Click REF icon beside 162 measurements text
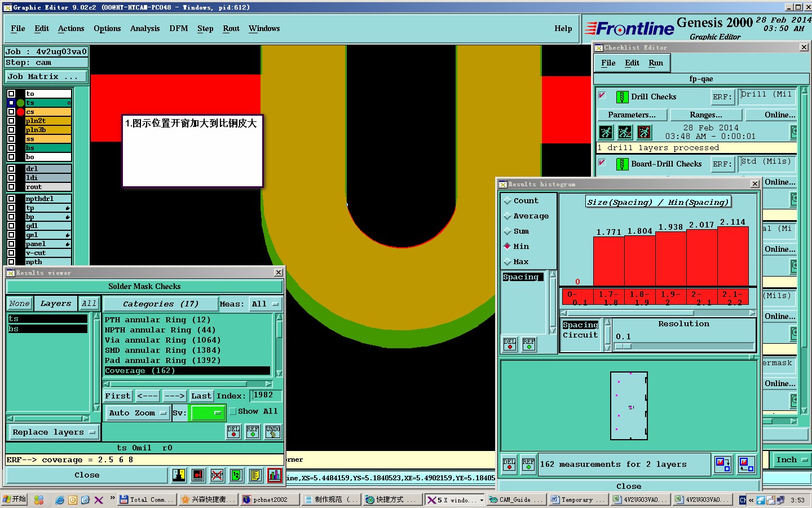812x508 pixels. [x=528, y=464]
